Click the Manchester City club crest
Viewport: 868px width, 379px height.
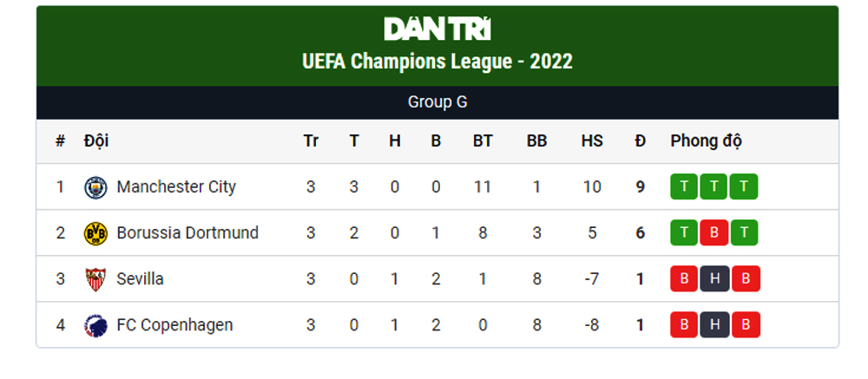[95, 187]
